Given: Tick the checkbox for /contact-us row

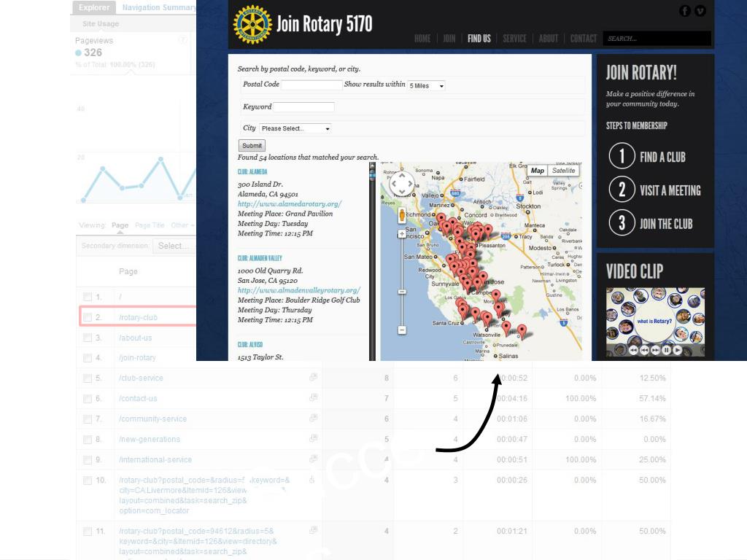Looking at the screenshot, I should pos(88,399).
